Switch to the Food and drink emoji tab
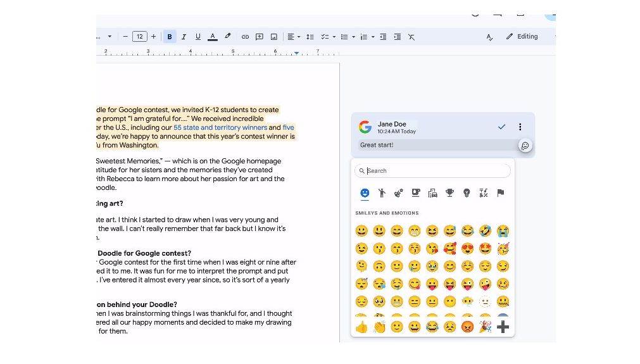This screenshot has height=364, width=640. pyautogui.click(x=415, y=192)
